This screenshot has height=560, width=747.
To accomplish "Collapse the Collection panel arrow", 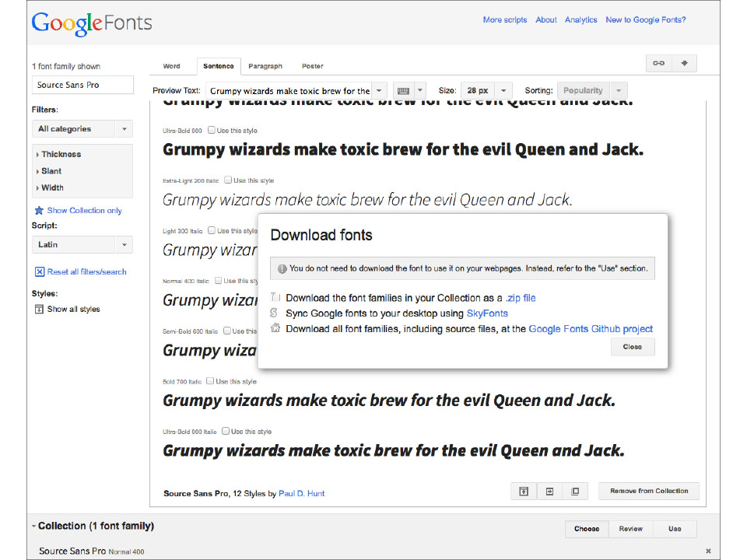I will (x=33, y=527).
